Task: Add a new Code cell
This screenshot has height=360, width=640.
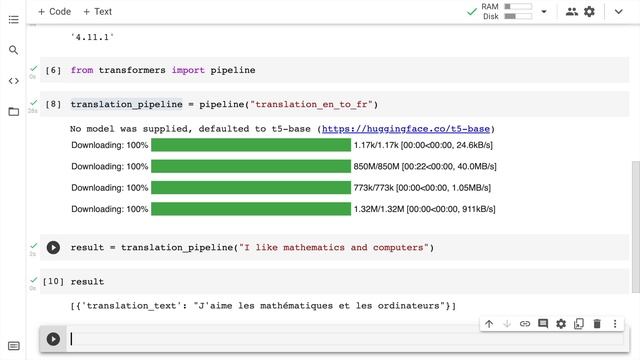Action: point(54,11)
